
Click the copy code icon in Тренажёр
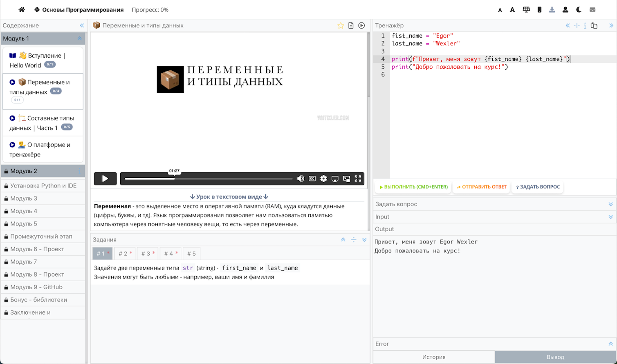(594, 26)
